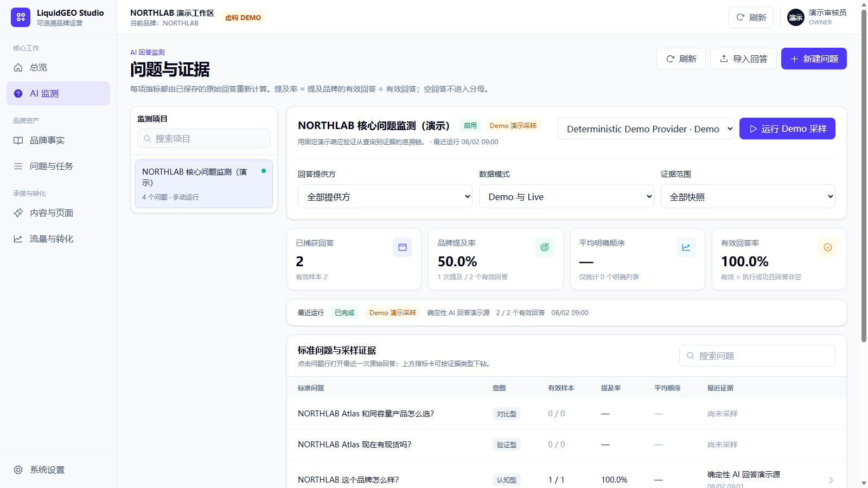Open 系统设置 at sidebar bottom
Image resolution: width=868 pixels, height=488 pixels.
point(58,470)
